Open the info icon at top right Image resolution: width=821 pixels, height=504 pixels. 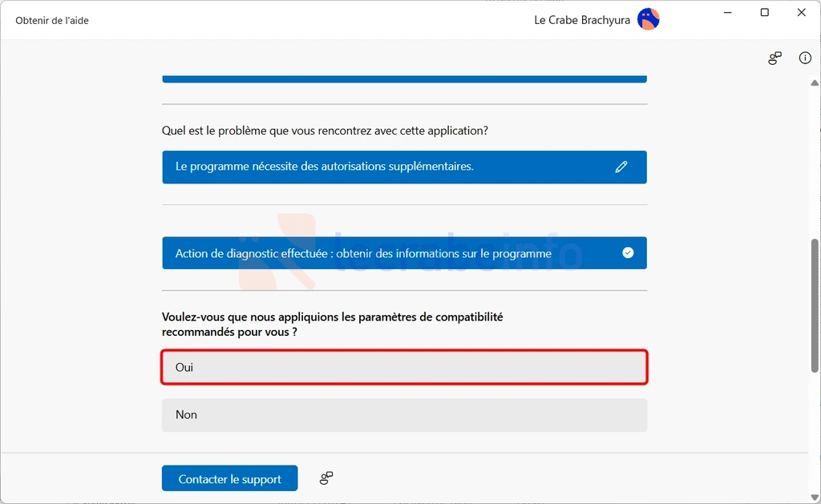point(805,58)
